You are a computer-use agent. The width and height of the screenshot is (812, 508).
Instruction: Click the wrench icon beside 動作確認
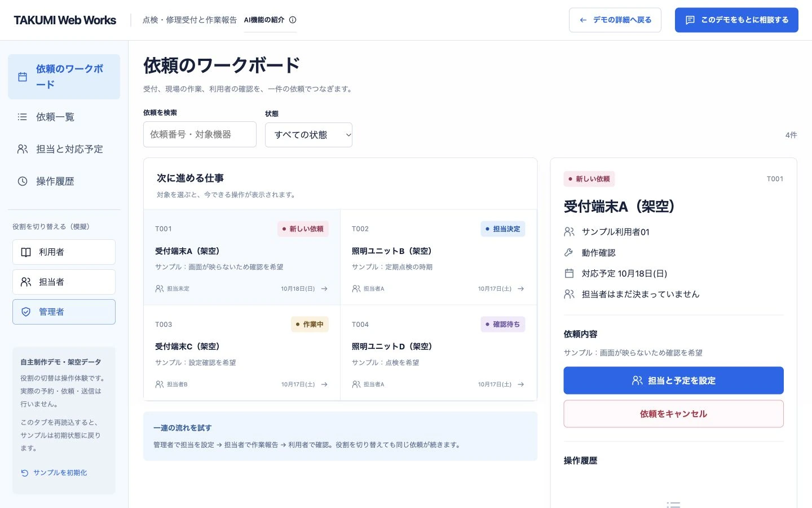point(569,252)
